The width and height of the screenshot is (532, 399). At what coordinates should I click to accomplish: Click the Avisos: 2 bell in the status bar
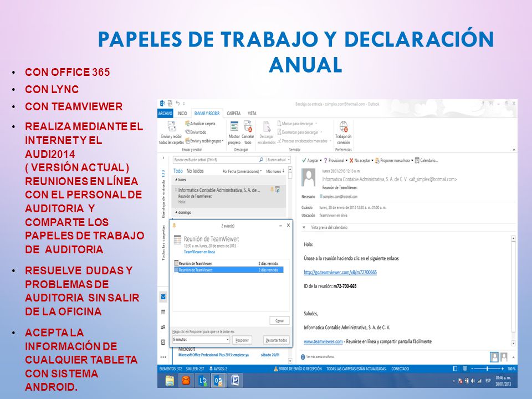(x=218, y=369)
